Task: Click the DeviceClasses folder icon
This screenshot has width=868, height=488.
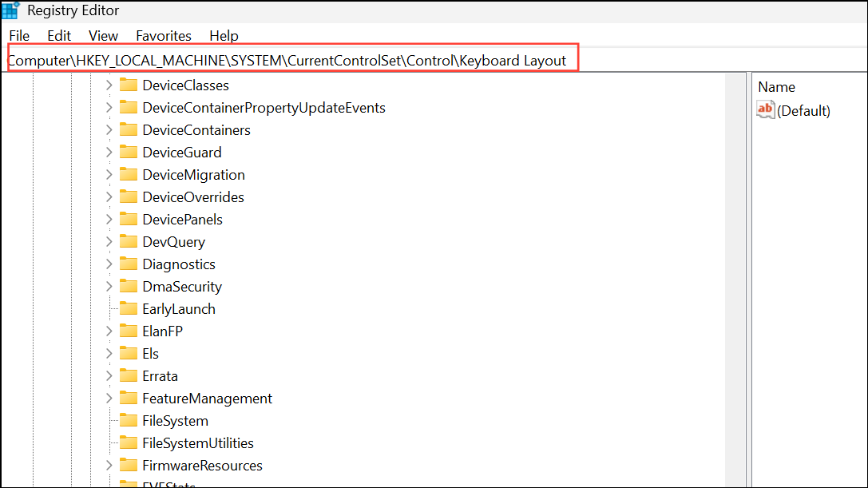Action: pos(129,85)
